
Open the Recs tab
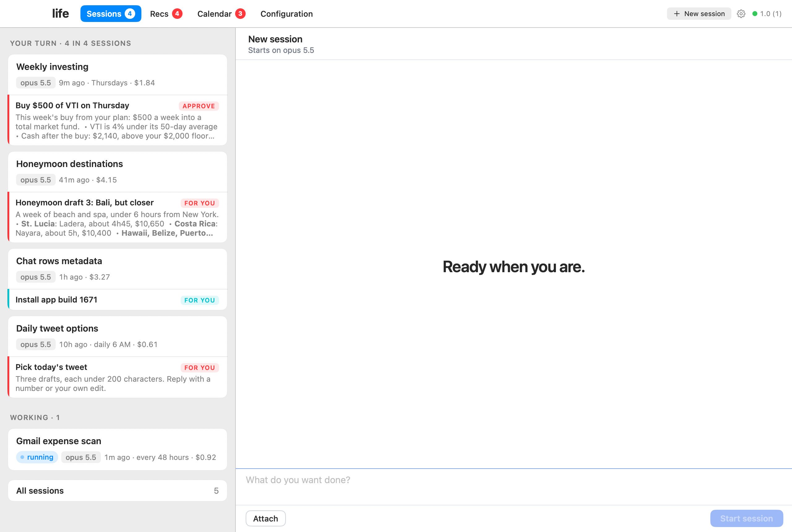tap(166, 14)
